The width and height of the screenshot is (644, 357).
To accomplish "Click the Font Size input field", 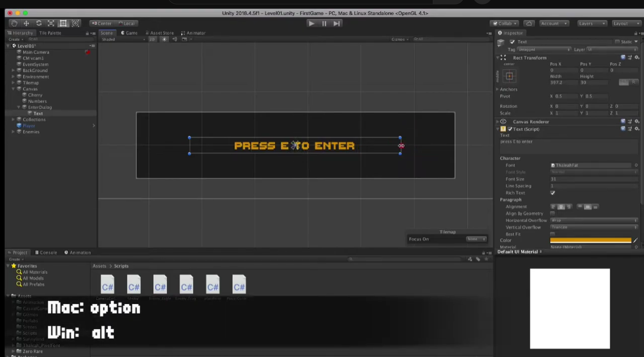I will click(593, 179).
